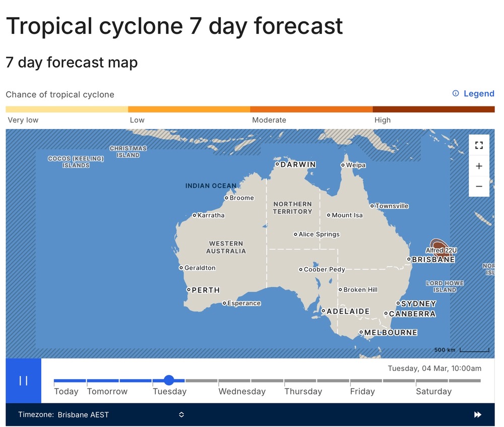Click the timezone selector up-down arrows
The height and width of the screenshot is (427, 504).
(181, 415)
